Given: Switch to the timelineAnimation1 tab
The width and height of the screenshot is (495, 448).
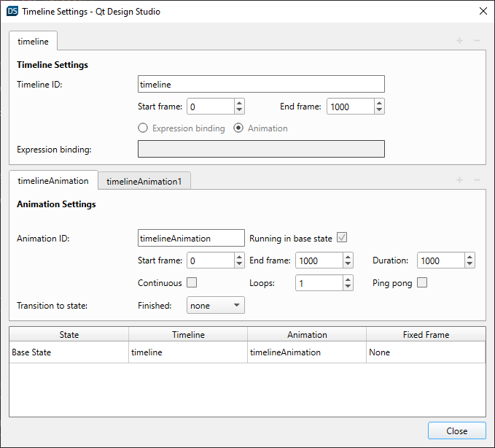Looking at the screenshot, I should tap(144, 181).
